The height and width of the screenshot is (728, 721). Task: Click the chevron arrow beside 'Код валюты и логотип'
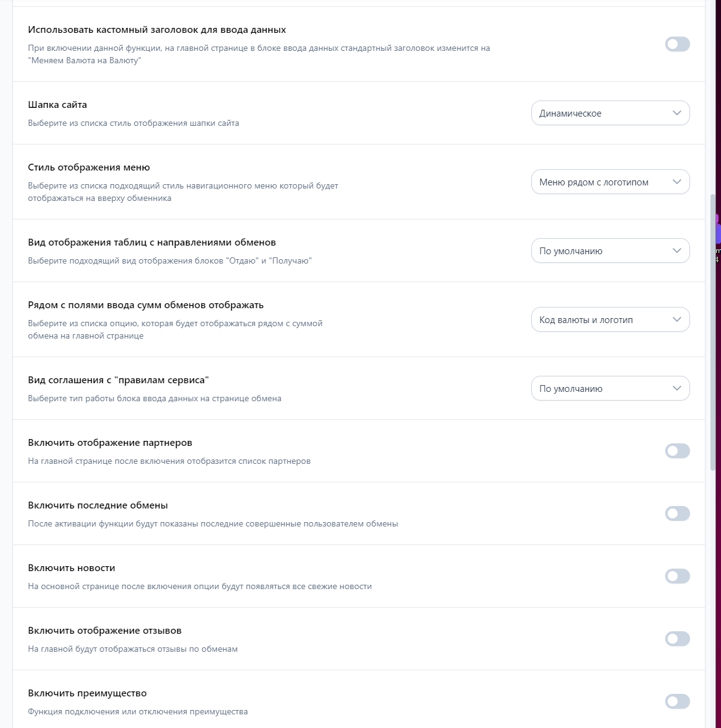click(x=676, y=319)
